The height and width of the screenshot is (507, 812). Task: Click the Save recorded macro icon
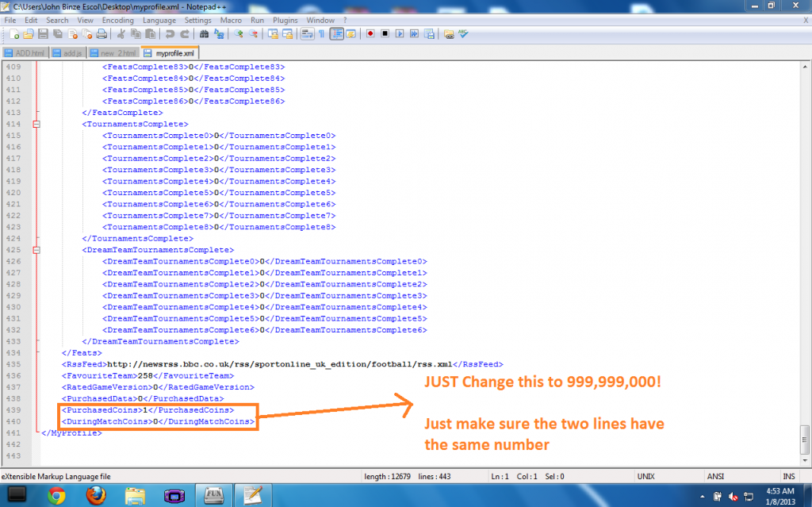[x=429, y=33]
